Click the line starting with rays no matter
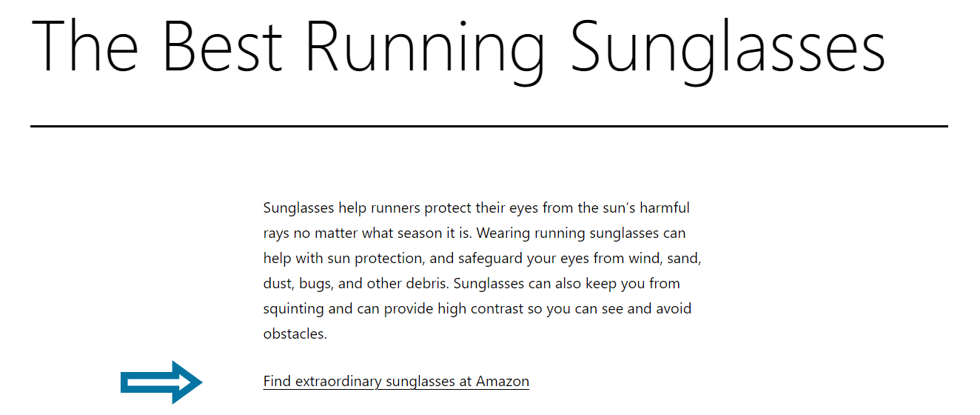Screen dimensions: 980x415 (x=474, y=233)
